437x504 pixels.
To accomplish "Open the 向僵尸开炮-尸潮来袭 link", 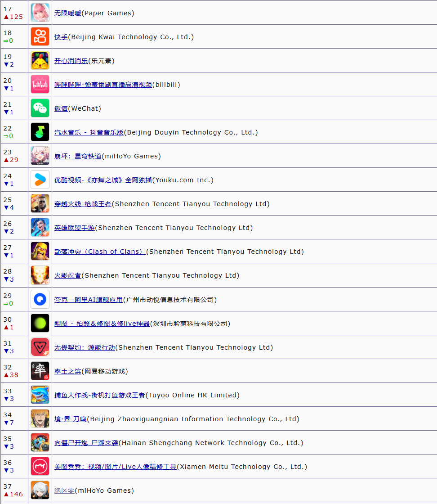I will [x=86, y=443].
